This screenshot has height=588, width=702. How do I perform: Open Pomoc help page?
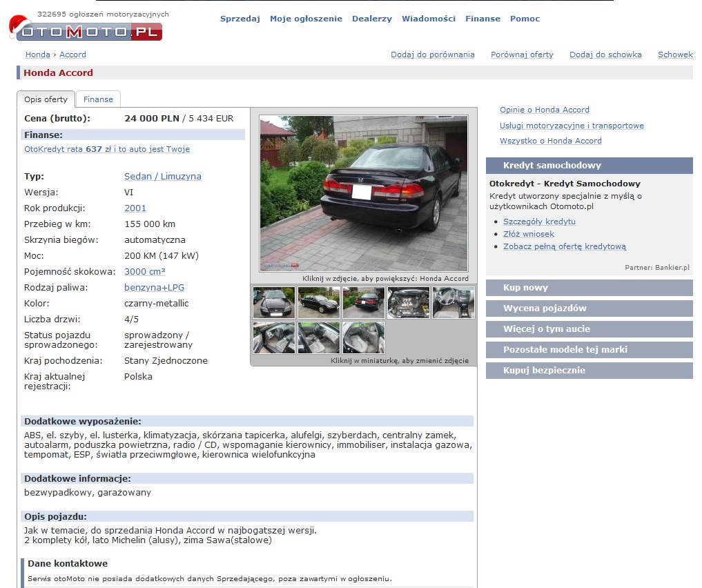pyautogui.click(x=525, y=19)
